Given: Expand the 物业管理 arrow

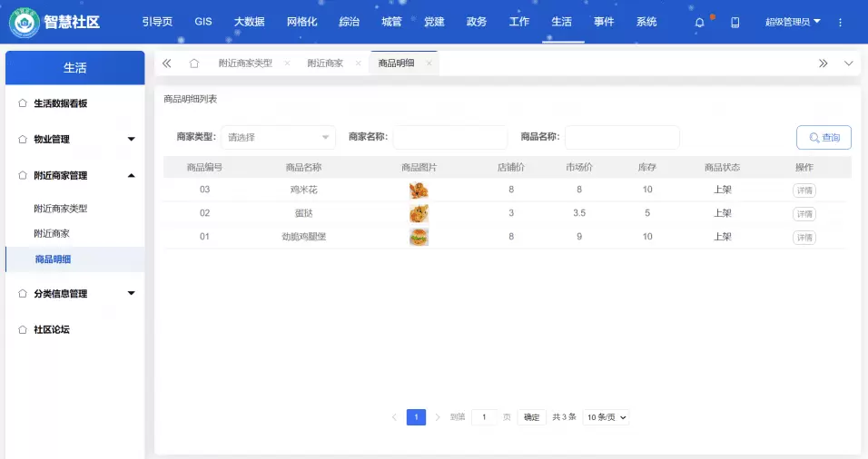Looking at the screenshot, I should coord(131,140).
